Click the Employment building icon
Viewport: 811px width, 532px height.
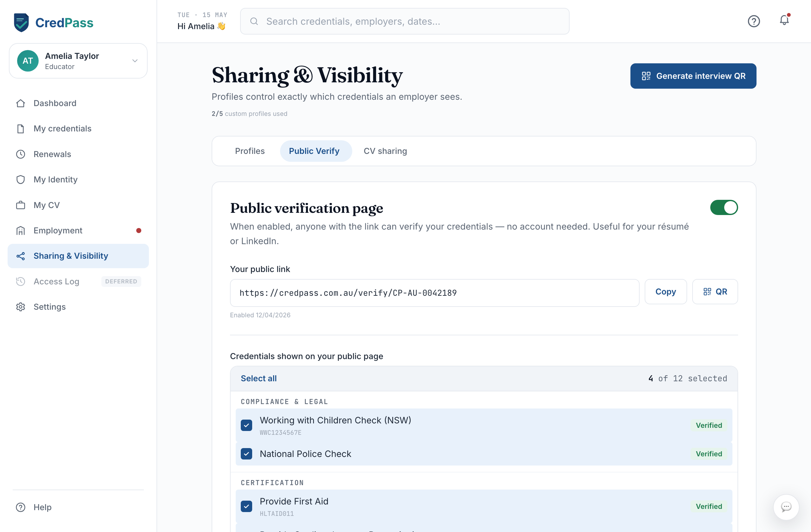(x=21, y=231)
